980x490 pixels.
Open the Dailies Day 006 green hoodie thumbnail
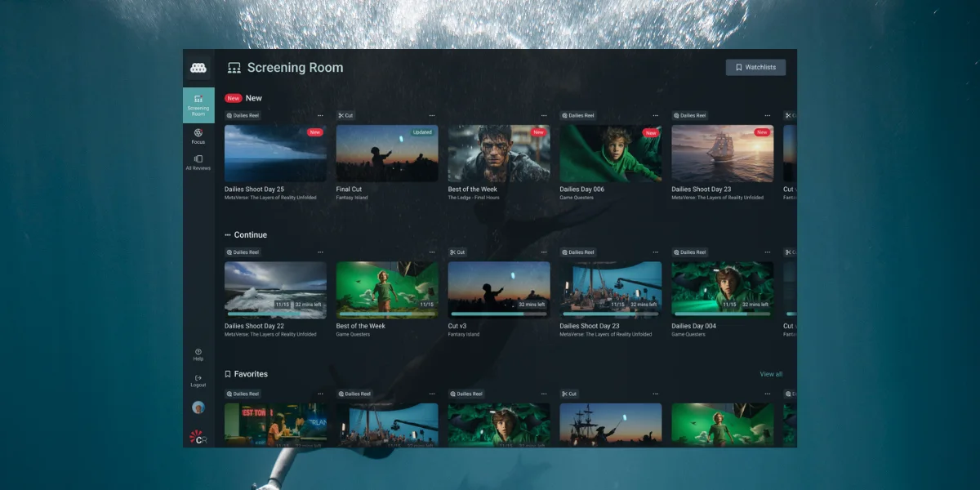(x=611, y=154)
